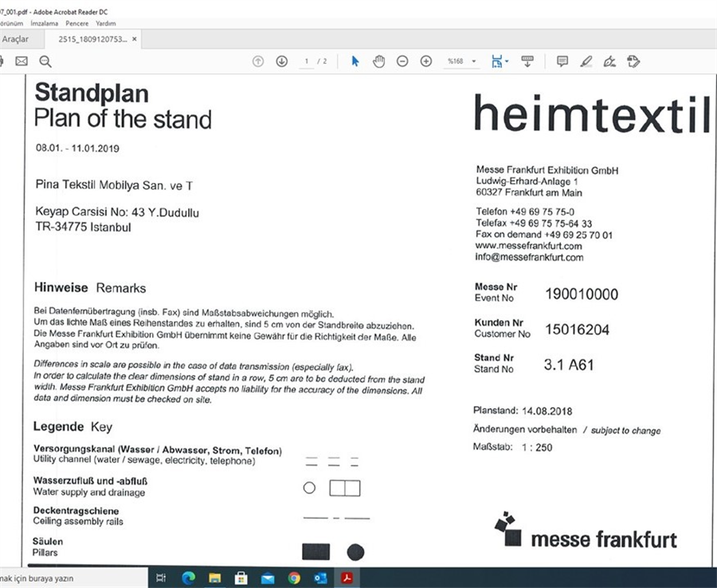
Task: Open Microsoft Store from the taskbar
Action: tap(241, 578)
